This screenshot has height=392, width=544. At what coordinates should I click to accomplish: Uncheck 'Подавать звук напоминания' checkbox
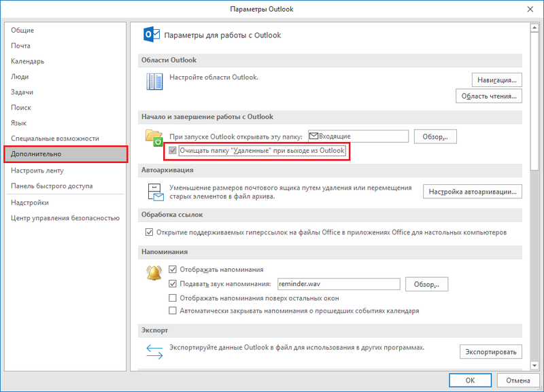tap(173, 283)
